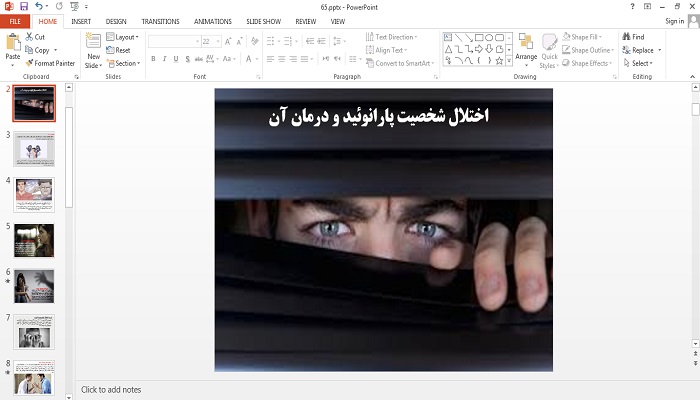Viewport: 700px width, 400px height.
Task: Open Ribbon Display Options icon
Action: point(647,6)
